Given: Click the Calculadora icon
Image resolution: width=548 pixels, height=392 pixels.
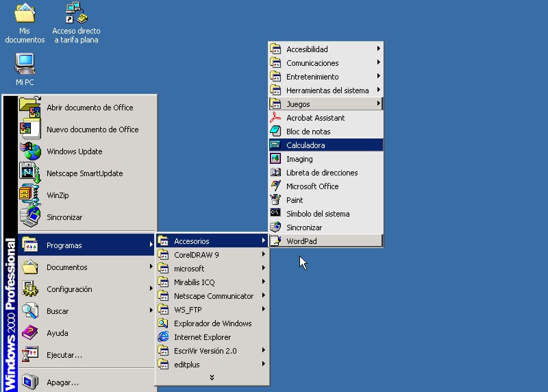Looking at the screenshot, I should [275, 145].
